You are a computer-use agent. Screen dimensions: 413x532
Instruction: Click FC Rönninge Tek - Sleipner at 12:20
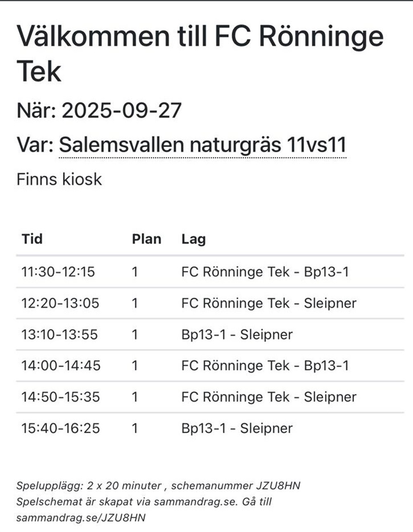pyautogui.click(x=269, y=304)
